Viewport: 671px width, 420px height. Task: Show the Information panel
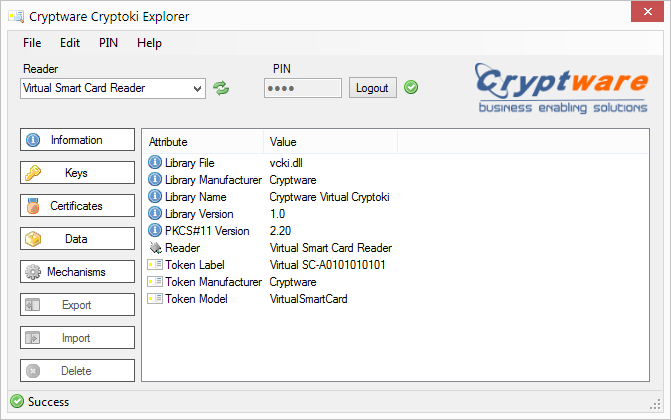pos(77,140)
